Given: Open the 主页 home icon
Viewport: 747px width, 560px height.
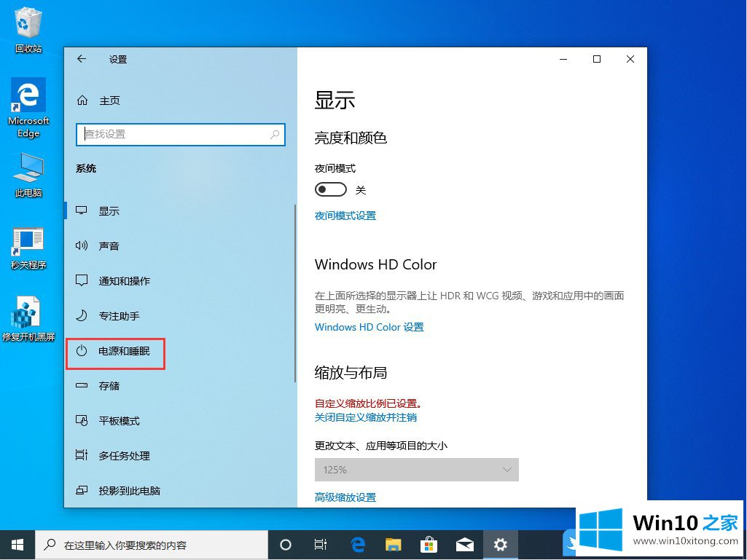Looking at the screenshot, I should point(82,100).
